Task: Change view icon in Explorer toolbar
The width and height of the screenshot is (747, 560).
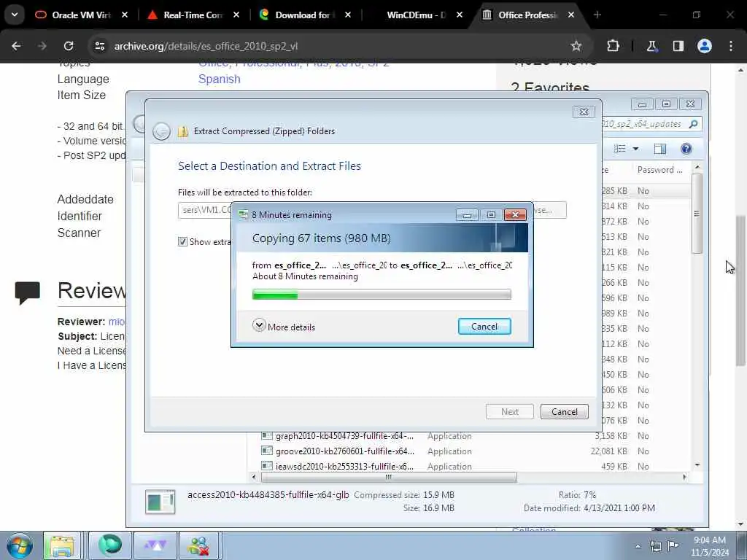Action: 620,149
